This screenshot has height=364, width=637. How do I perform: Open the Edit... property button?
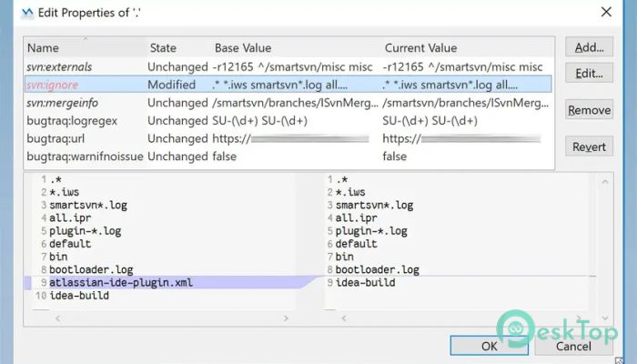(x=589, y=73)
